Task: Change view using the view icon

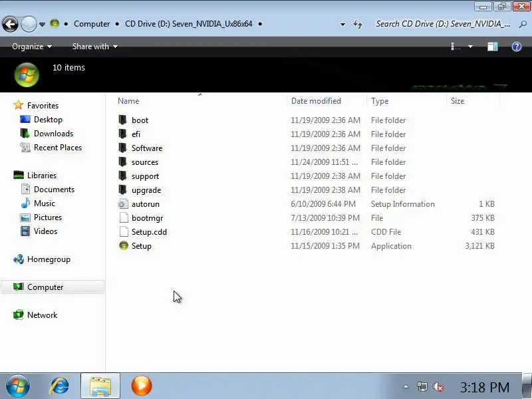Action: click(x=456, y=47)
